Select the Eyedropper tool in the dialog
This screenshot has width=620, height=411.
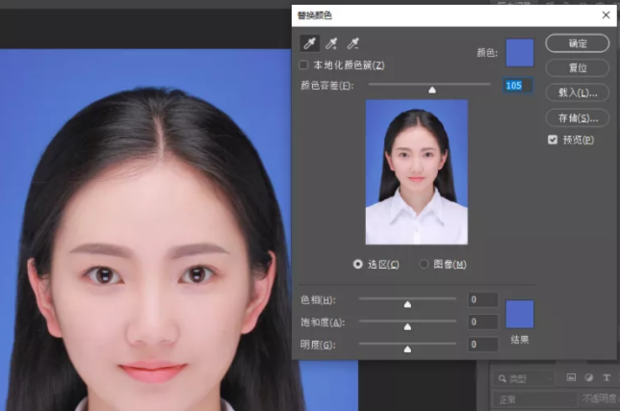310,43
